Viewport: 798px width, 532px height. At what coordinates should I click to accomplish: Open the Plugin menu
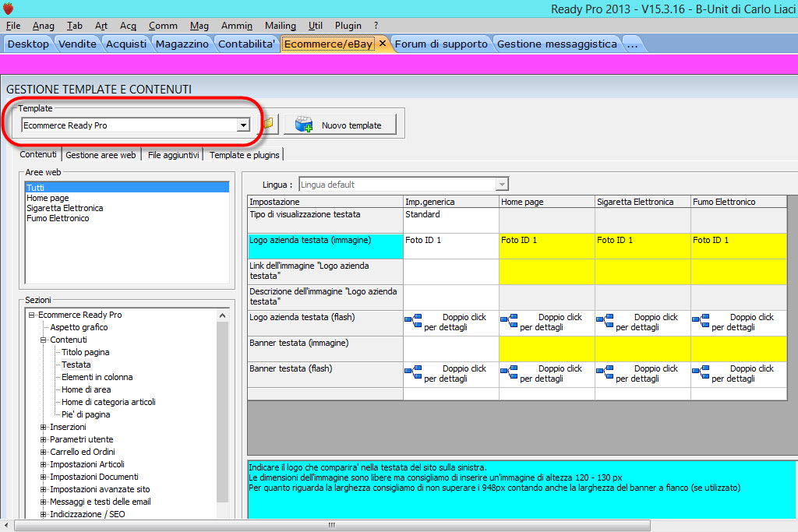[x=348, y=26]
